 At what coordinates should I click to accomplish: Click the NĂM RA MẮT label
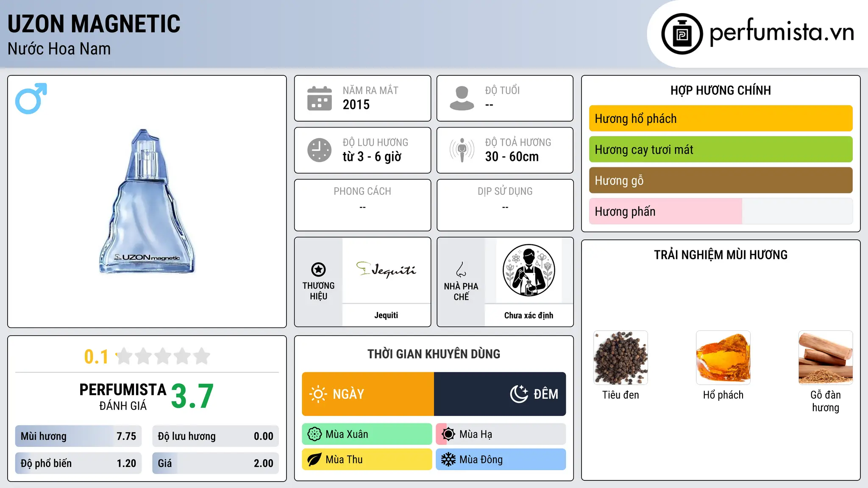370,90
